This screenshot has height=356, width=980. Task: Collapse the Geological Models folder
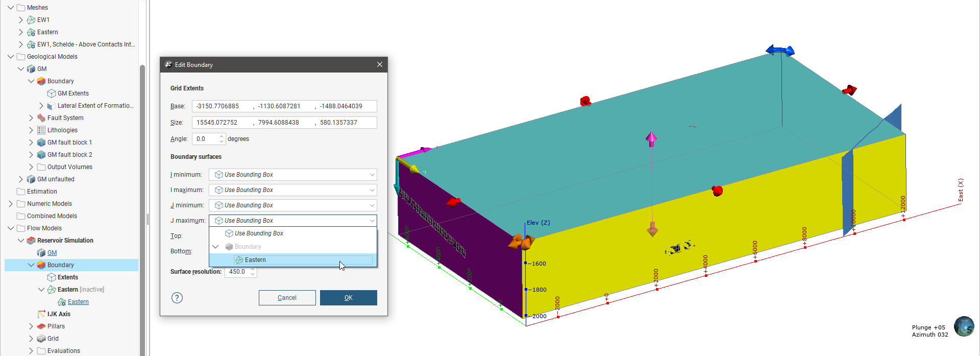[11, 57]
